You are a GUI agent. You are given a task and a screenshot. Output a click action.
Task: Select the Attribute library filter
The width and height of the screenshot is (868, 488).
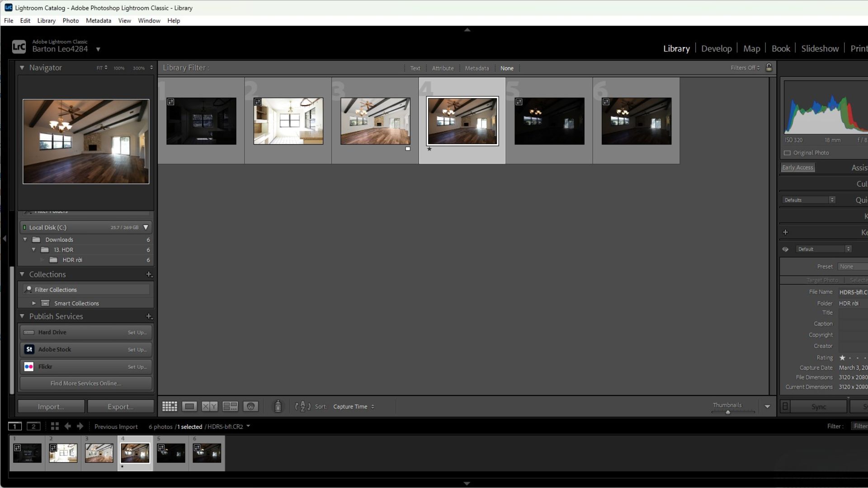(x=443, y=68)
